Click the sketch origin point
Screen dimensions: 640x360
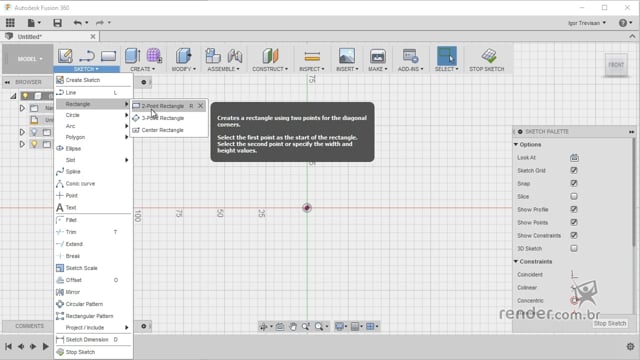[x=307, y=208]
